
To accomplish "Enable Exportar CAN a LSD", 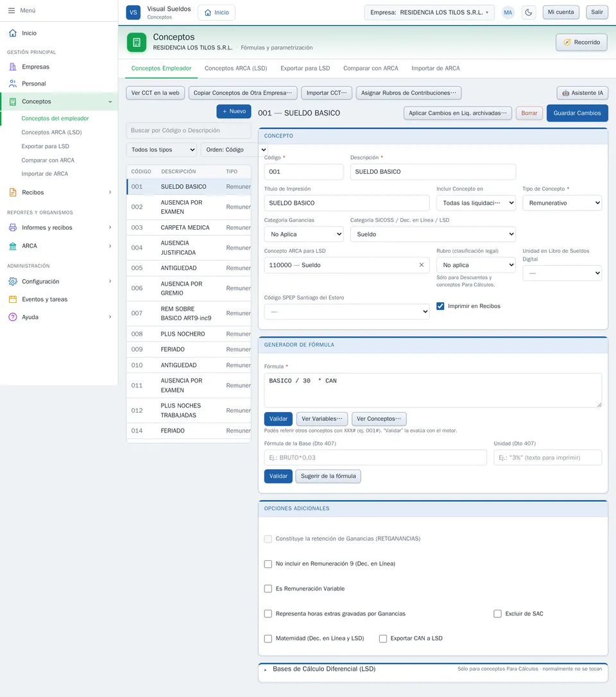I will click(383, 639).
